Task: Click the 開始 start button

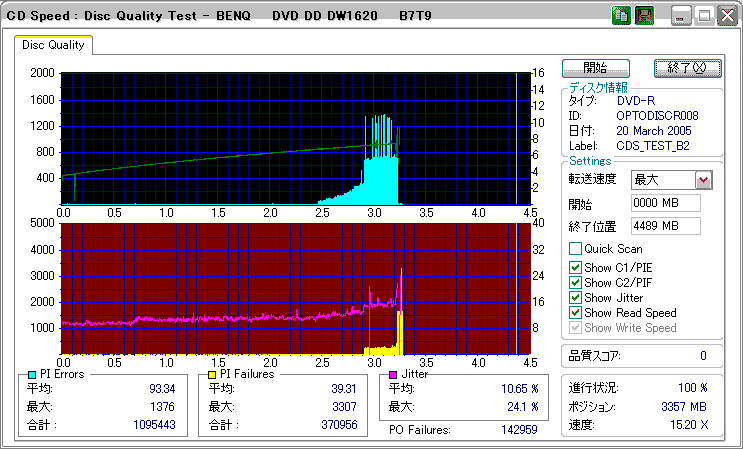Action: 596,68
